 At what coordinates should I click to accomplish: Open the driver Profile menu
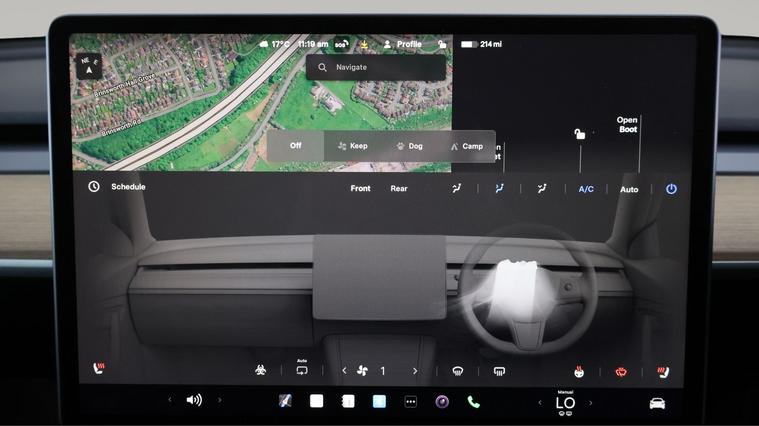pos(403,44)
